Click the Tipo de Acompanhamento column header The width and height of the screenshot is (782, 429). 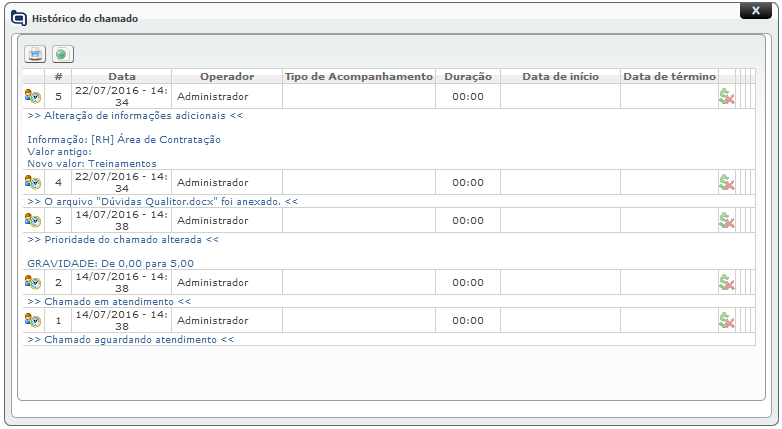tap(358, 76)
